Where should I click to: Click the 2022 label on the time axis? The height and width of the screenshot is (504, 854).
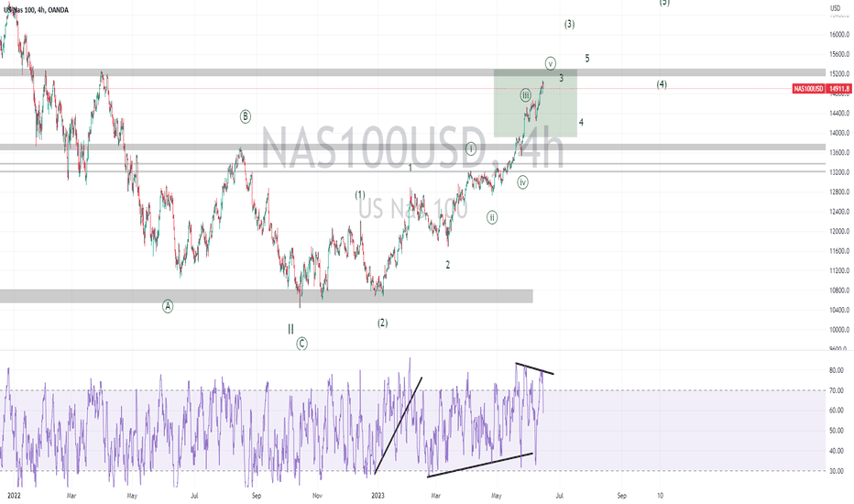point(14,496)
